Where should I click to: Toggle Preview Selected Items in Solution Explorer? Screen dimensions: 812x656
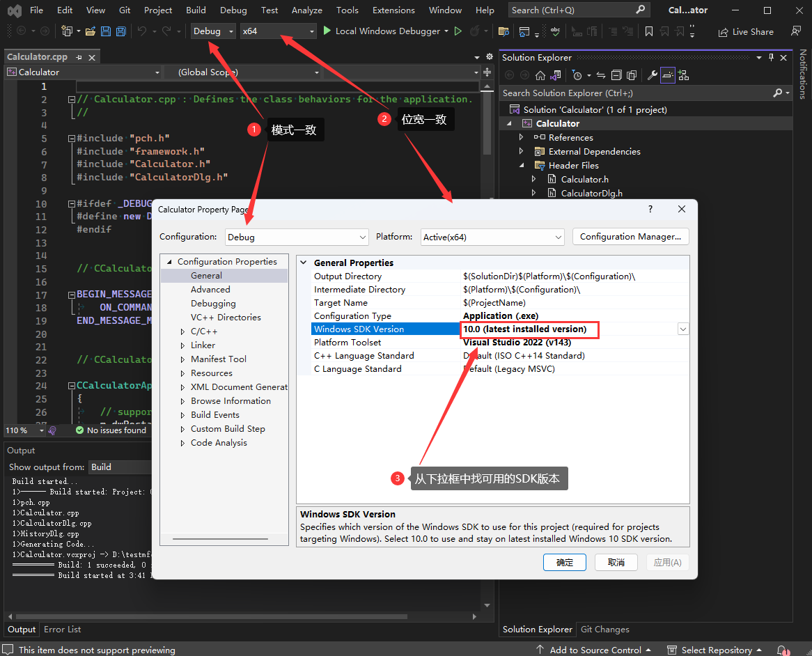point(668,76)
